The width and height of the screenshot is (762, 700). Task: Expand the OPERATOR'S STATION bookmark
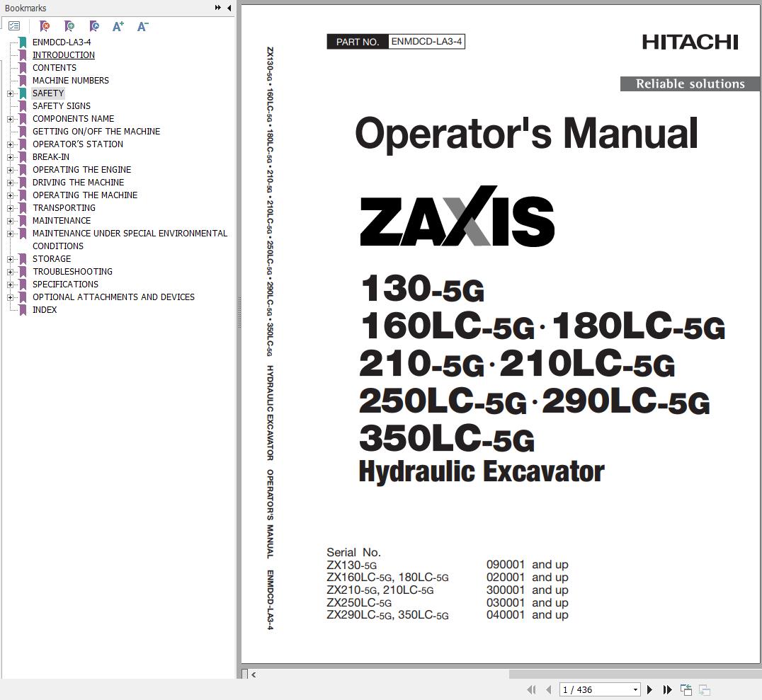click(10, 144)
